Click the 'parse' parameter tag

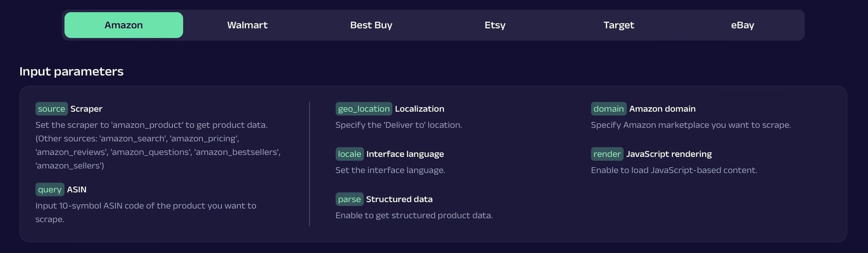point(349,199)
